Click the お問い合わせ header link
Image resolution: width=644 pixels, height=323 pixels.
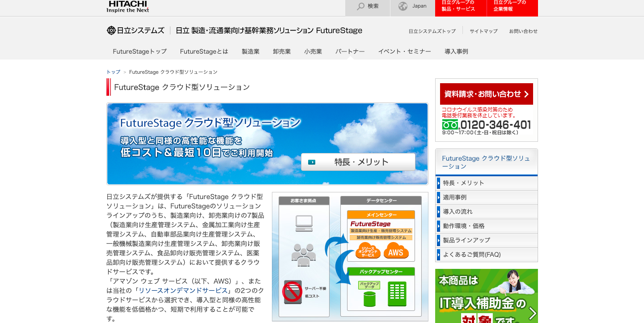tap(523, 31)
